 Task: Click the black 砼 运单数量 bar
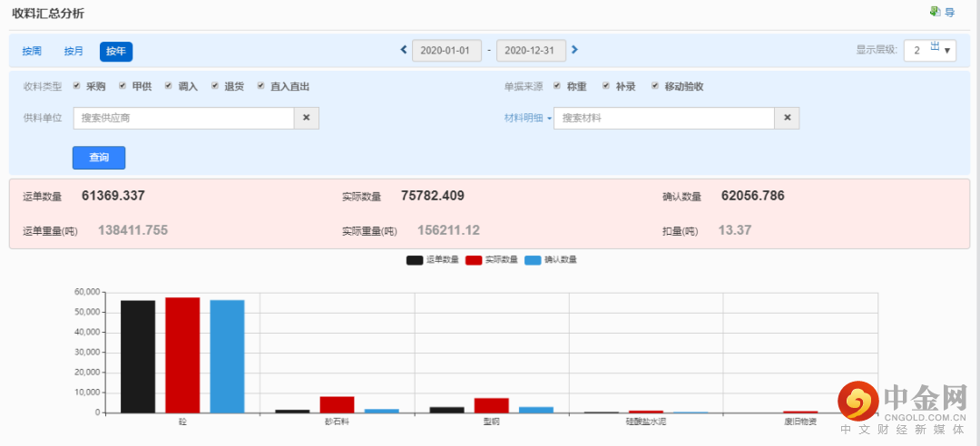click(138, 356)
